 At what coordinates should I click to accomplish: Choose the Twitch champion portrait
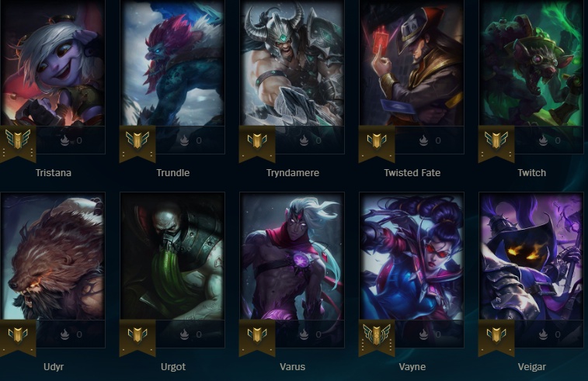531,63
